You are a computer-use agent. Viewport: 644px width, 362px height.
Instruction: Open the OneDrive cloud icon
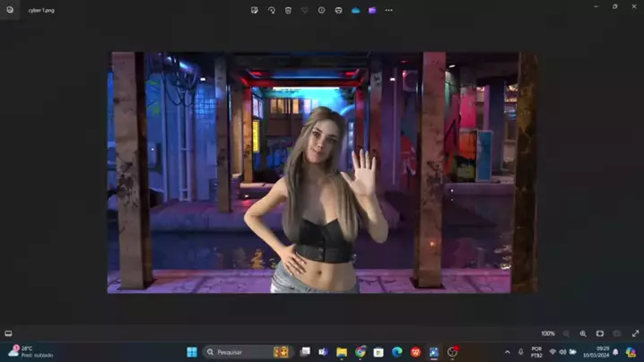pyautogui.click(x=356, y=10)
